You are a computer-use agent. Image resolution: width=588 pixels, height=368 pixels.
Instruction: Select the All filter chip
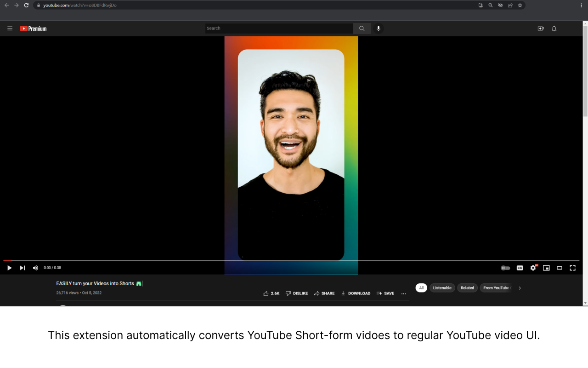pyautogui.click(x=421, y=288)
